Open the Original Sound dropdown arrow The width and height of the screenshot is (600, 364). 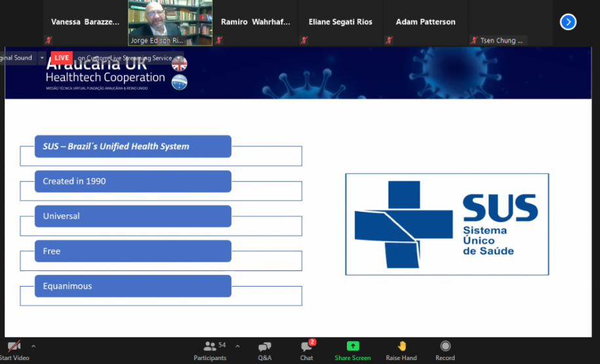[x=43, y=58]
